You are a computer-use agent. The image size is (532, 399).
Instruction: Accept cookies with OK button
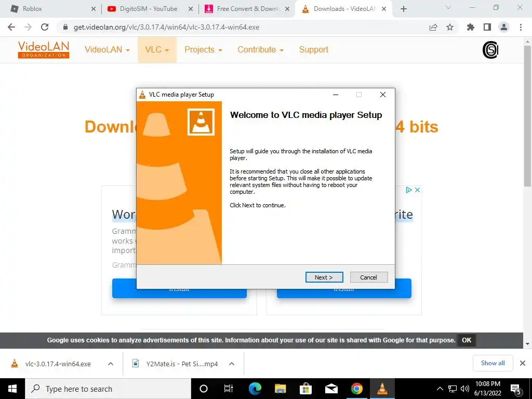click(467, 340)
